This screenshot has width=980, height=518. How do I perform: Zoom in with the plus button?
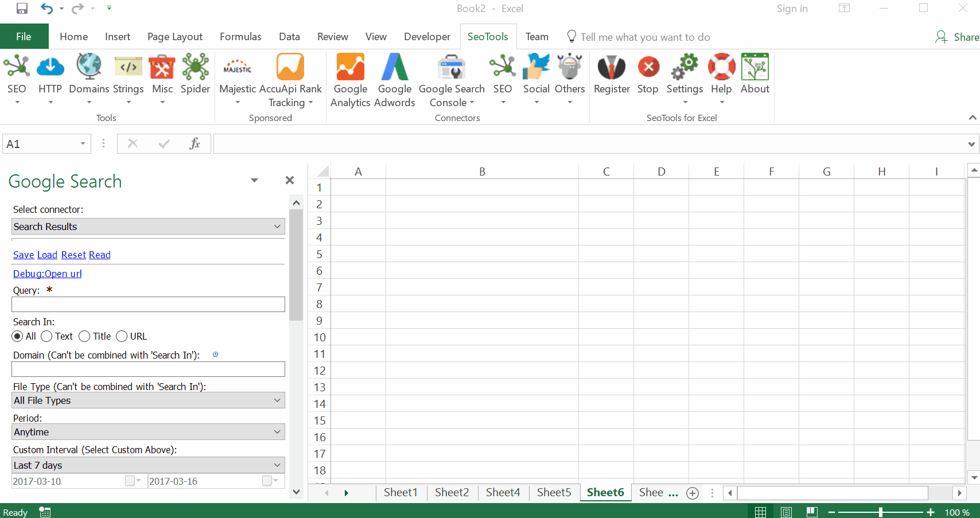(930, 512)
